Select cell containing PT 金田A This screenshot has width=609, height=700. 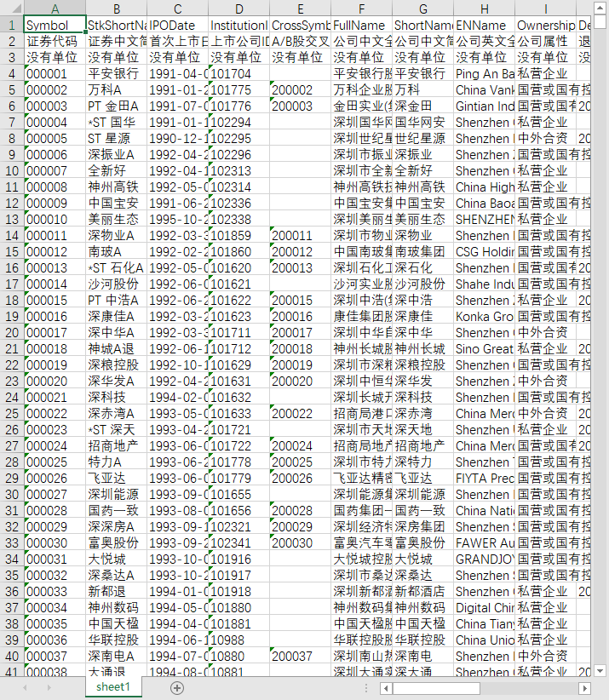pos(117,106)
